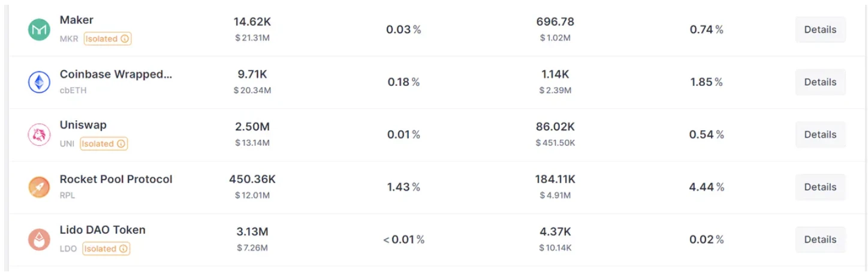Select the Maker asset name
The image size is (868, 275).
click(77, 20)
